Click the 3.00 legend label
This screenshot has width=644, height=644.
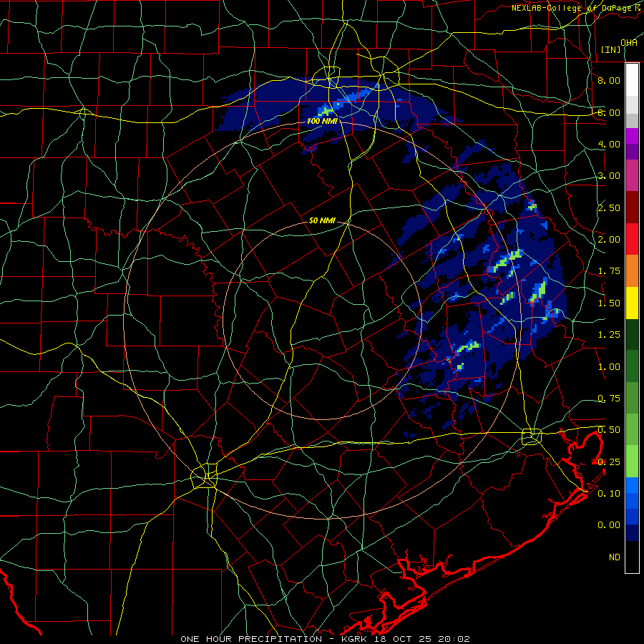[x=609, y=176]
